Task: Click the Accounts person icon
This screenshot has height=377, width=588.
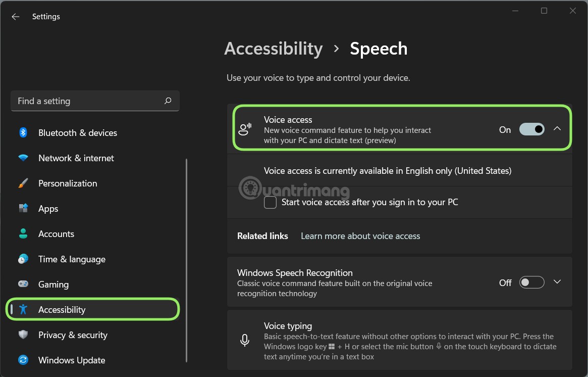Action: tap(23, 233)
